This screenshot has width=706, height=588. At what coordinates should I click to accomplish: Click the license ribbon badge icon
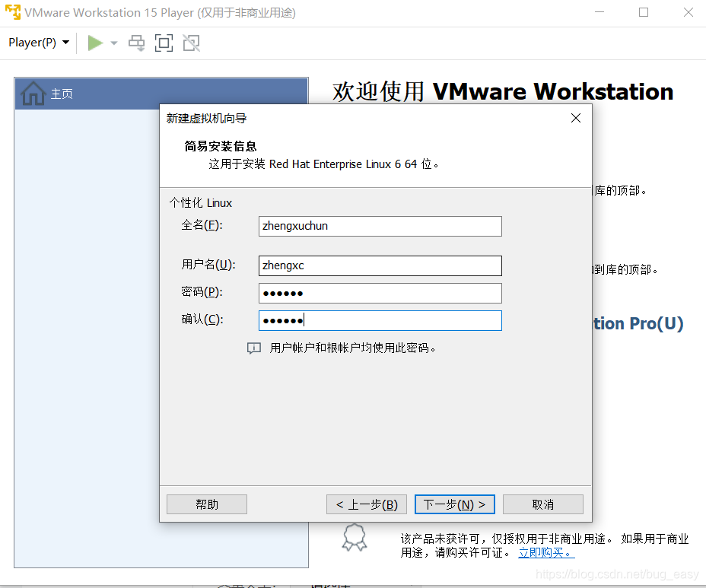(355, 537)
